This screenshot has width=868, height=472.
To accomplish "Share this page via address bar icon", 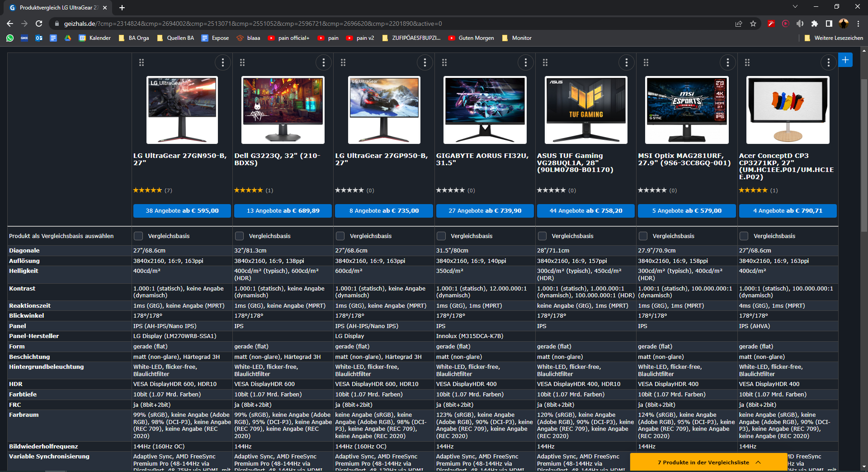I will click(739, 24).
